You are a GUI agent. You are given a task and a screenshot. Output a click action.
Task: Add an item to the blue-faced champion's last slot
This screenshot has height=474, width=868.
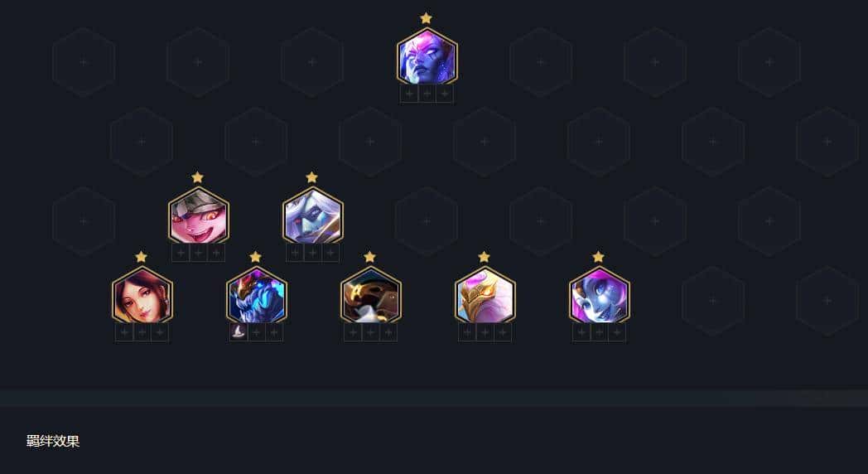tap(617, 332)
